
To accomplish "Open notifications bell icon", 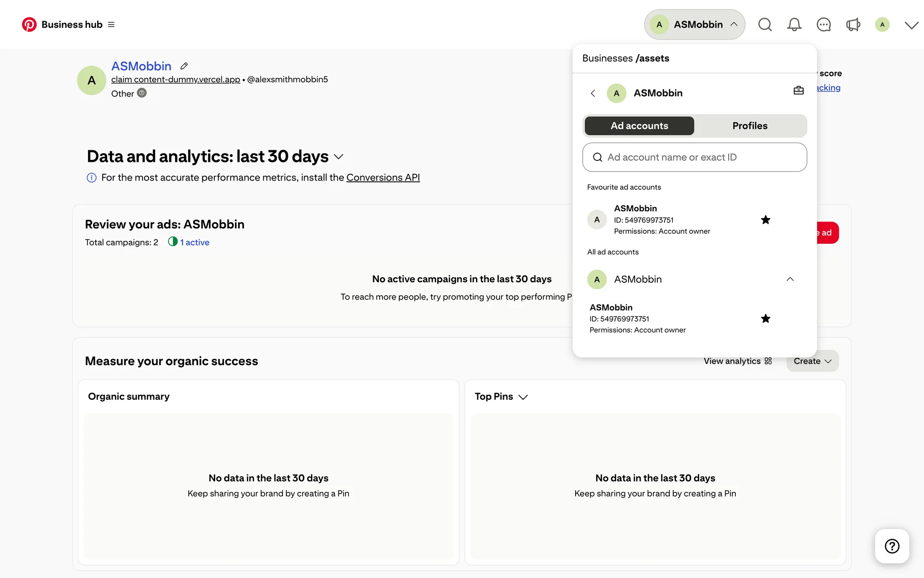I will click(x=794, y=25).
